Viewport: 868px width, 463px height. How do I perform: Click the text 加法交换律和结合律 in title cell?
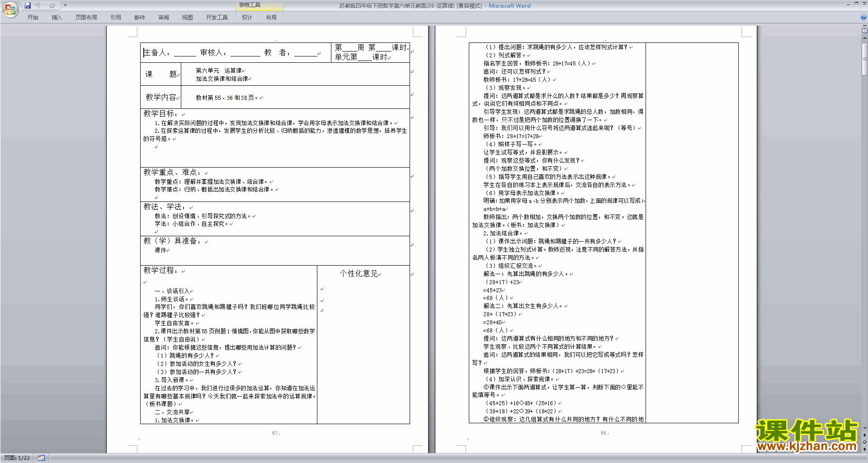pyautogui.click(x=222, y=79)
